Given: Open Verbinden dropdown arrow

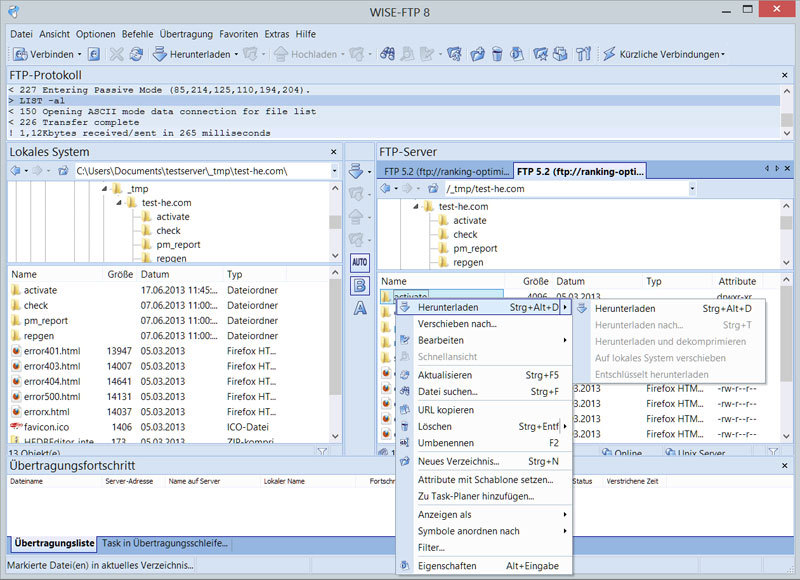Looking at the screenshot, I should (x=80, y=54).
